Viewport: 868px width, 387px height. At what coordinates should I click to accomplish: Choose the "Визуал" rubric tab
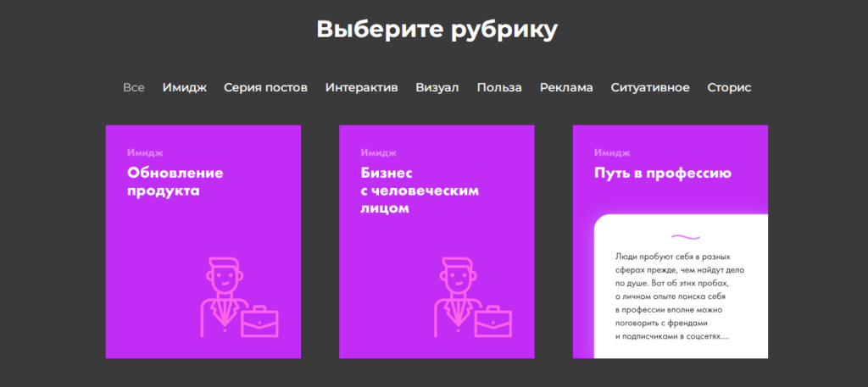tap(437, 87)
